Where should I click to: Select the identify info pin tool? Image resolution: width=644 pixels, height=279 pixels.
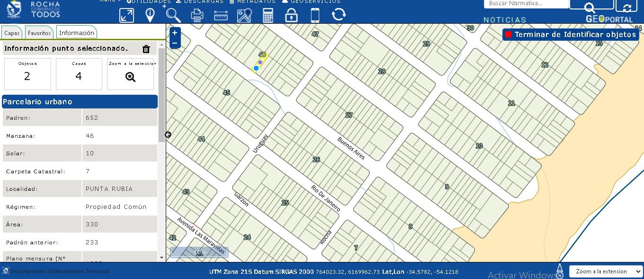150,15
